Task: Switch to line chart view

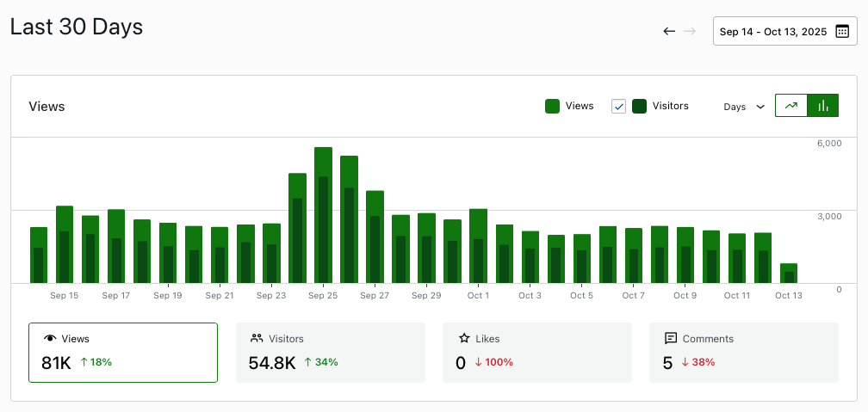Action: (x=791, y=106)
